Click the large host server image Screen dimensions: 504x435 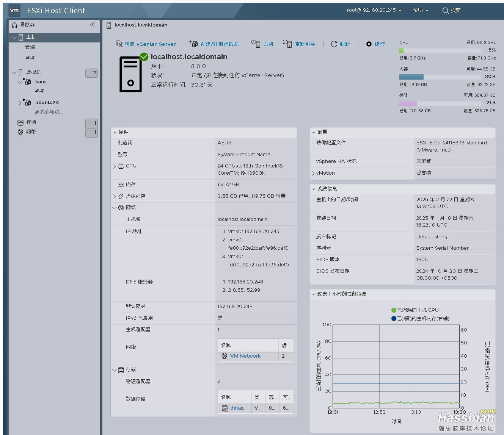point(131,74)
